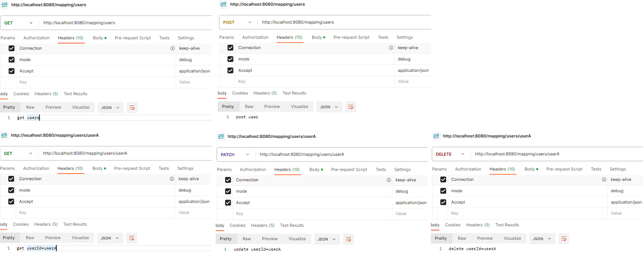644x253 pixels.
Task: Open Params tab in POST request
Action: (x=227, y=37)
